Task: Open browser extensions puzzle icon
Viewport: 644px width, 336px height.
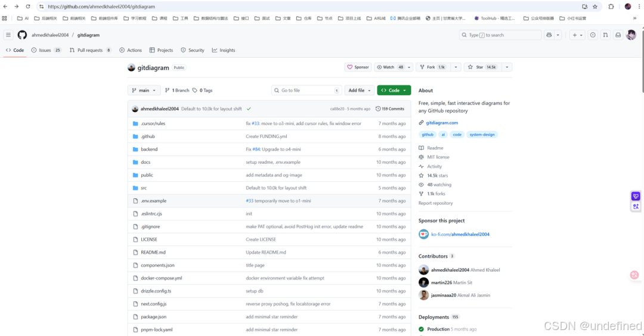Action: pyautogui.click(x=611, y=7)
